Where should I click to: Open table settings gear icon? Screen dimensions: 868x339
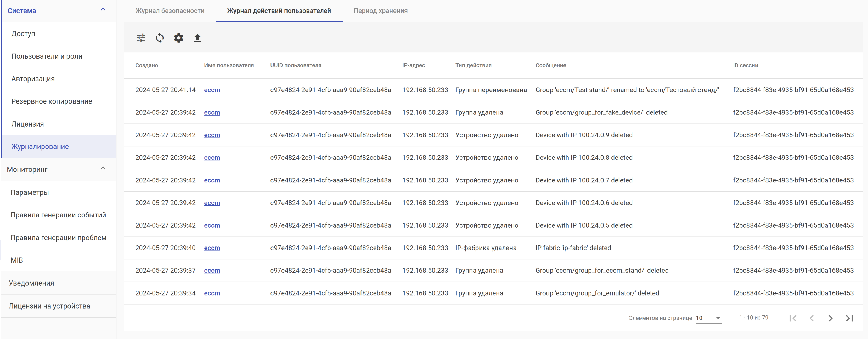pyautogui.click(x=179, y=38)
